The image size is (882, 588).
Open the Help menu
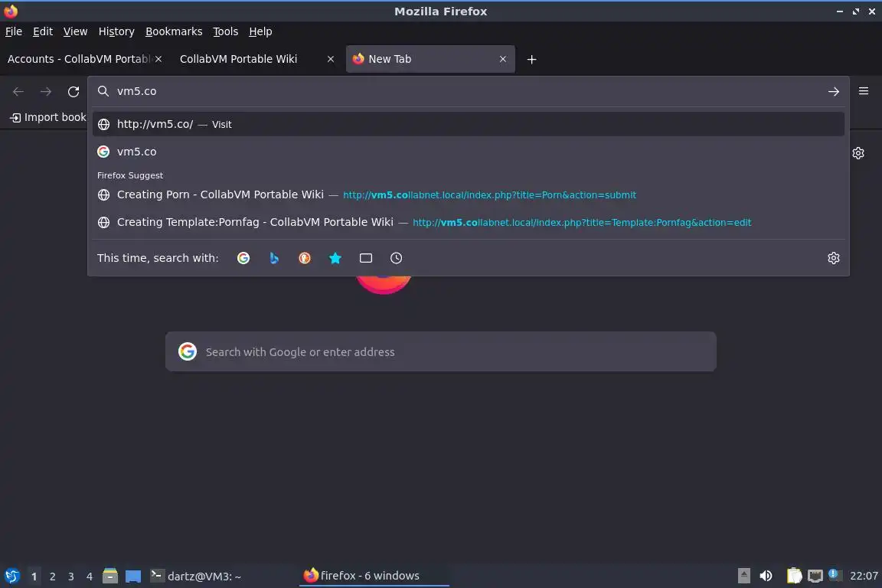tap(260, 31)
